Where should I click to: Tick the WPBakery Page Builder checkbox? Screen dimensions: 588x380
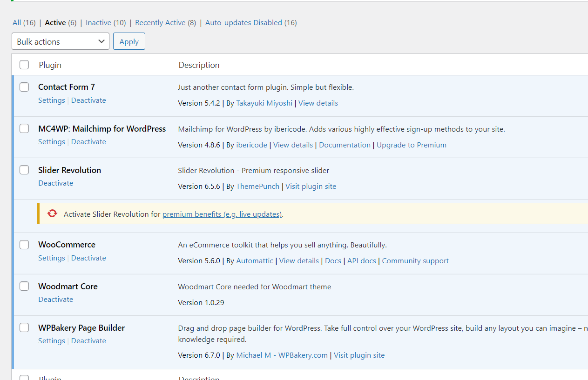click(x=24, y=328)
